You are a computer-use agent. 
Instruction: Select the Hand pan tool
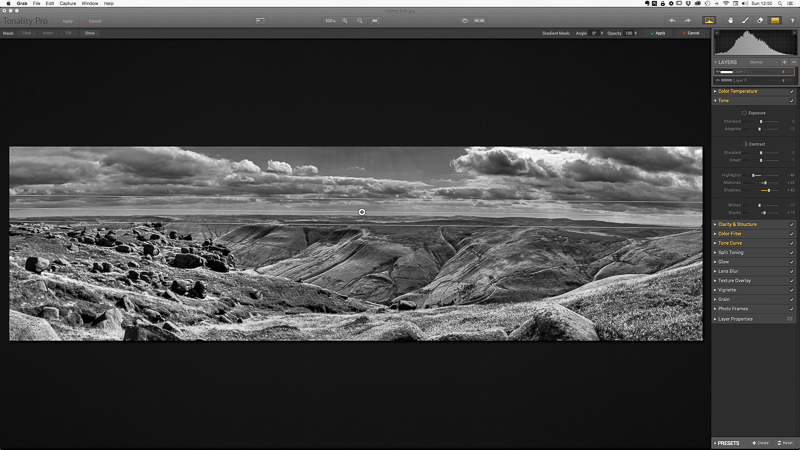730,20
